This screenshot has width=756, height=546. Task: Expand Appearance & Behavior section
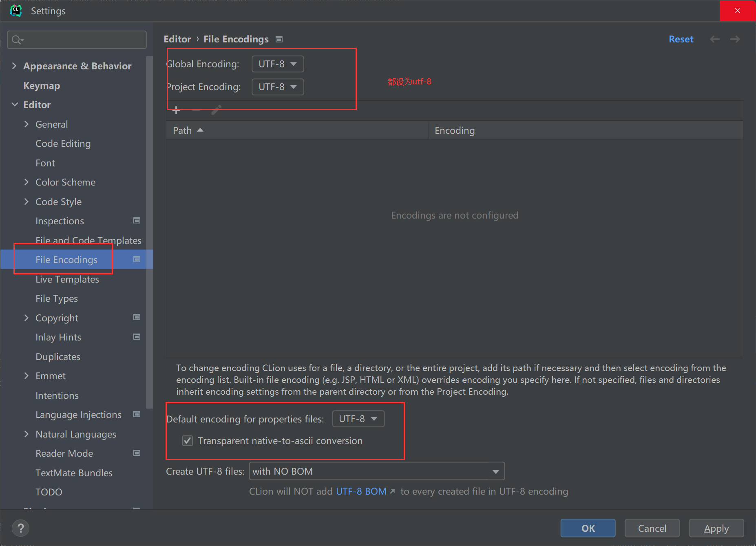point(14,66)
